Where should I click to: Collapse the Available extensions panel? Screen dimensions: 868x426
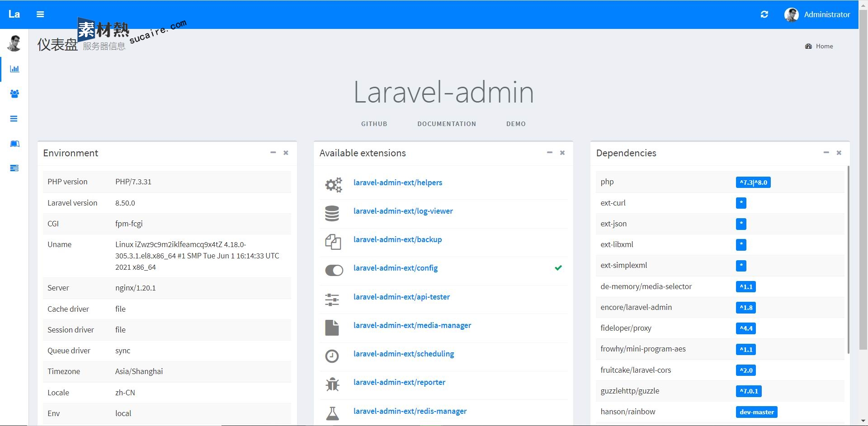click(x=550, y=153)
